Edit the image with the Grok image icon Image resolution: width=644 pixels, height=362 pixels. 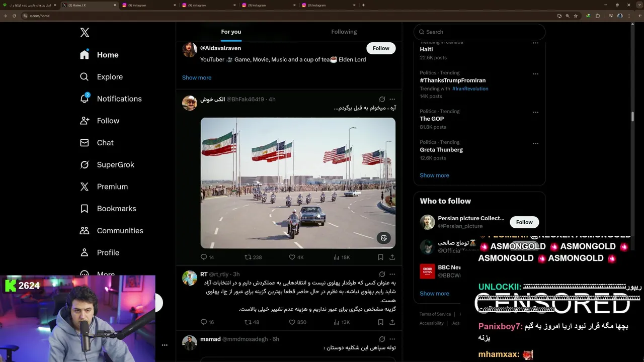click(384, 238)
